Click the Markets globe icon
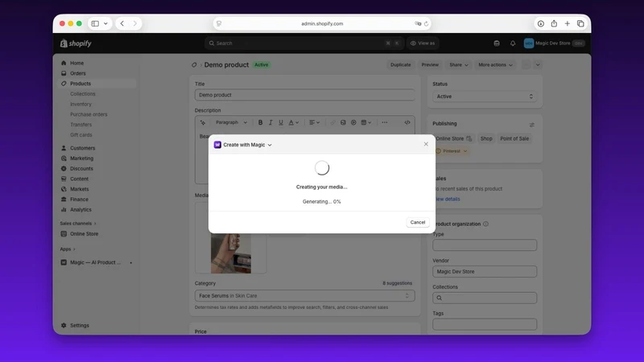This screenshot has height=362, width=644. point(64,189)
